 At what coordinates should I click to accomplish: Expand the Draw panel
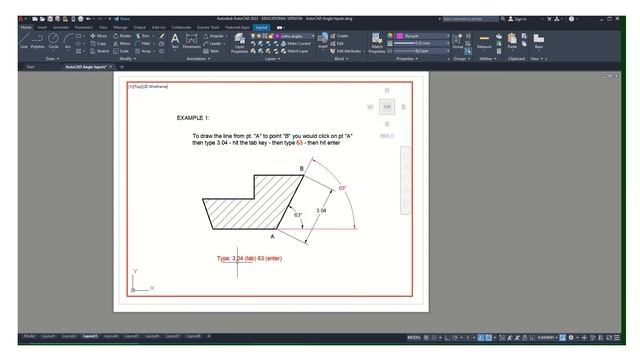coord(52,59)
